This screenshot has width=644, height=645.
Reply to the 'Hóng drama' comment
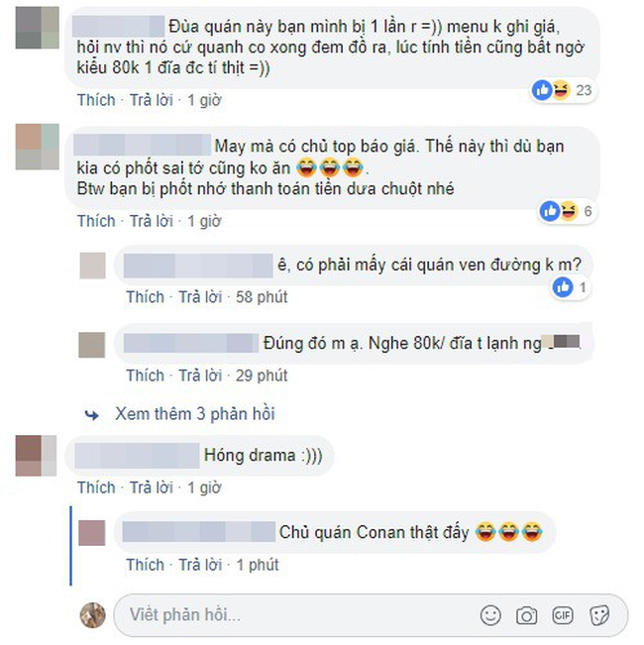[x=152, y=487]
